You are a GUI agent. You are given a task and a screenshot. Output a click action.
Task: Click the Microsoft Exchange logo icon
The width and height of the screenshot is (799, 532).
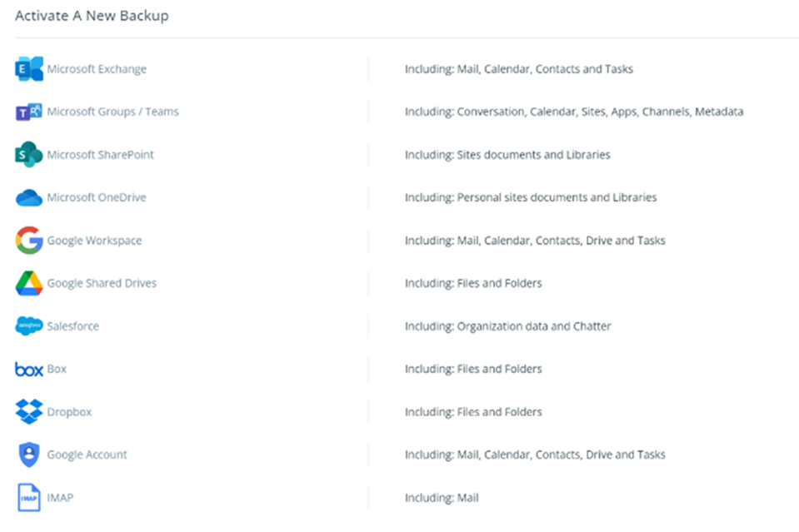pos(29,69)
